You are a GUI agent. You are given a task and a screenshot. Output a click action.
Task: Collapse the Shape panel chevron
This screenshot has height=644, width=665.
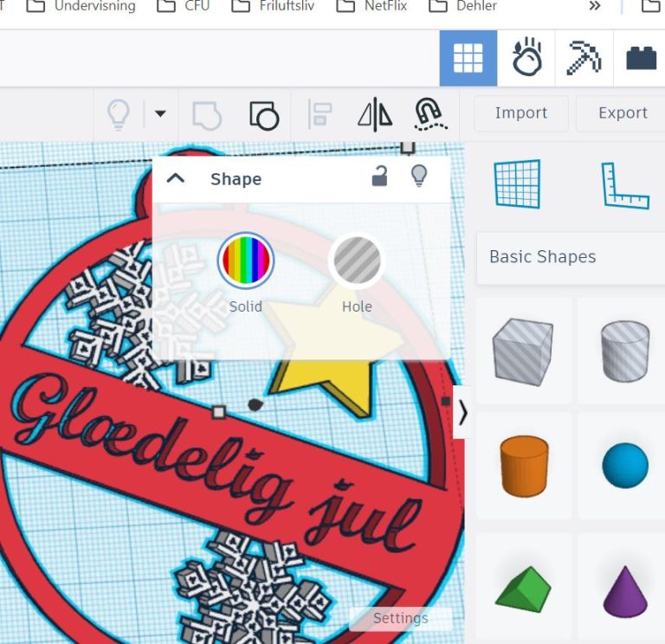(176, 179)
